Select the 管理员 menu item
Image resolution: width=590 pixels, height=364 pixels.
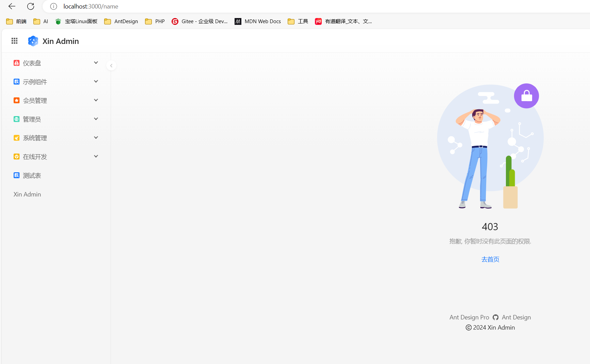tap(32, 119)
